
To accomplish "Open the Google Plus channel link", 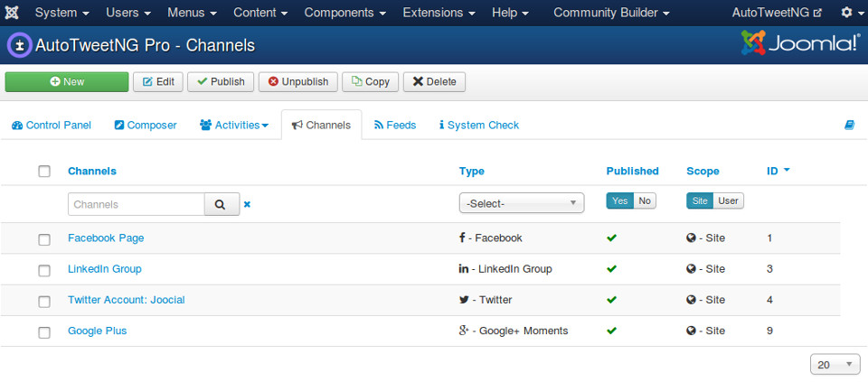I will [x=98, y=331].
